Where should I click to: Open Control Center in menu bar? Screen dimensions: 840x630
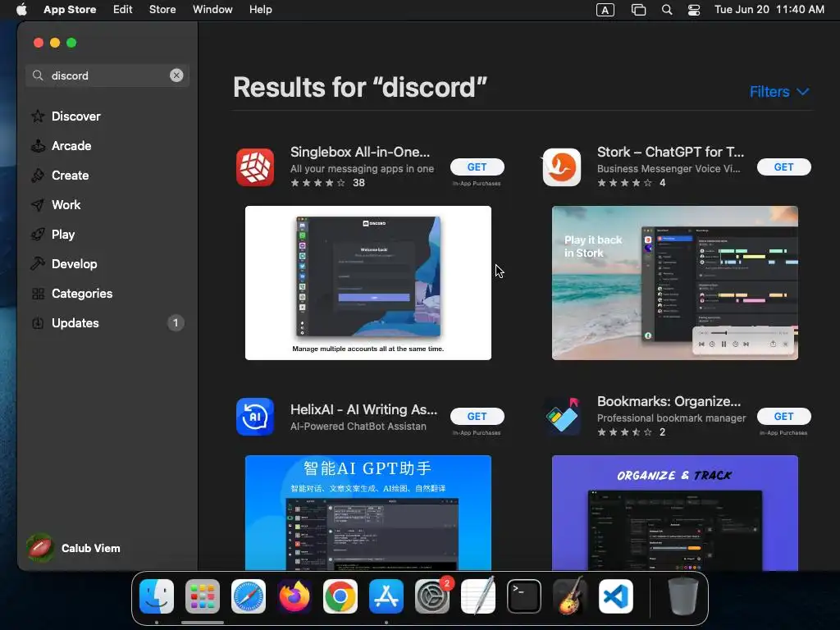(x=694, y=10)
